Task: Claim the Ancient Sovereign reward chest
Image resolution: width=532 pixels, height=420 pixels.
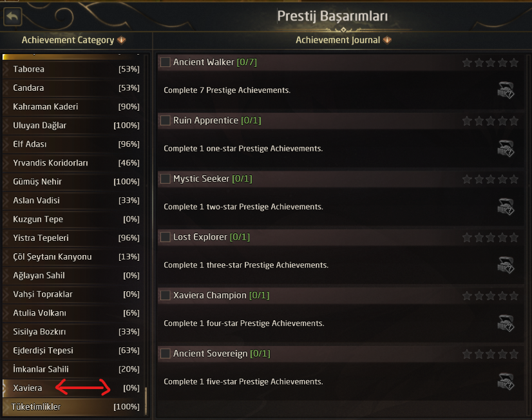Action: pyautogui.click(x=506, y=381)
